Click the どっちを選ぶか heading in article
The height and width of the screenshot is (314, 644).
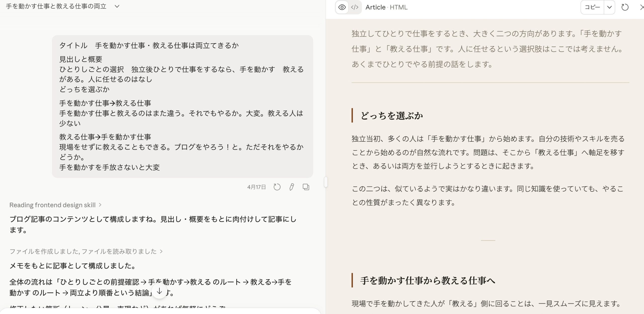click(x=391, y=116)
